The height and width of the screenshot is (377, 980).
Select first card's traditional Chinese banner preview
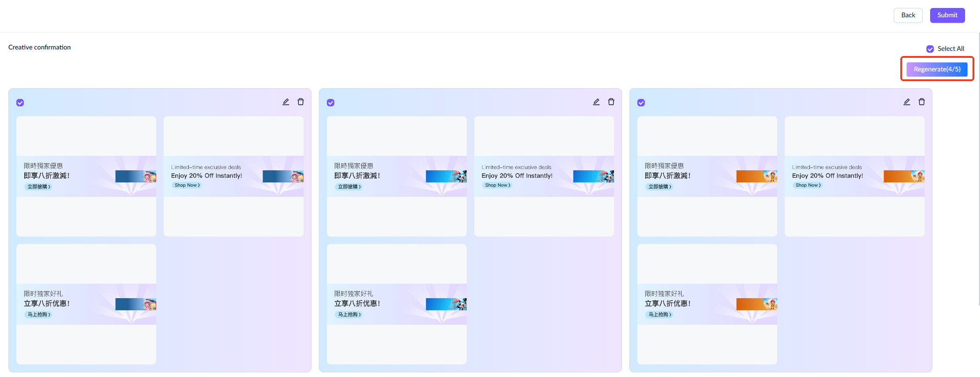(x=86, y=176)
